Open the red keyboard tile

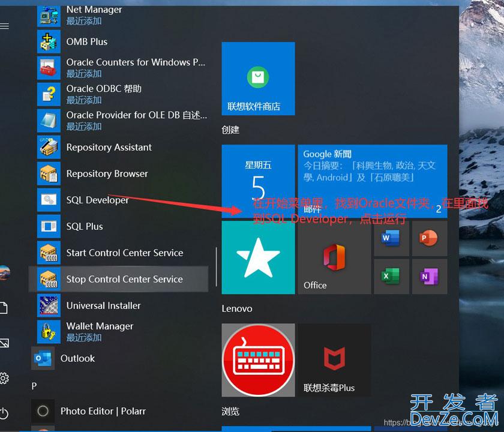tap(258, 360)
